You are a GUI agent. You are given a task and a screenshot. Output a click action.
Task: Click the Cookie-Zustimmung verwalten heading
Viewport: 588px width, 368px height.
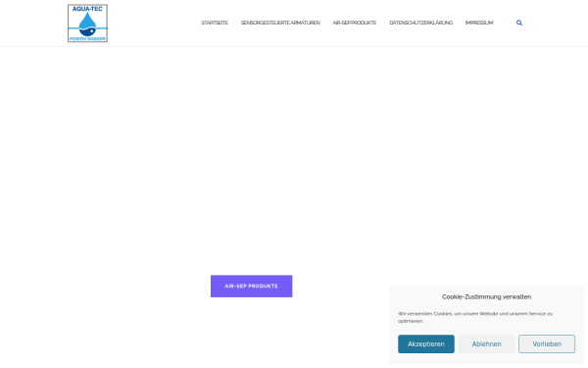[x=486, y=296]
